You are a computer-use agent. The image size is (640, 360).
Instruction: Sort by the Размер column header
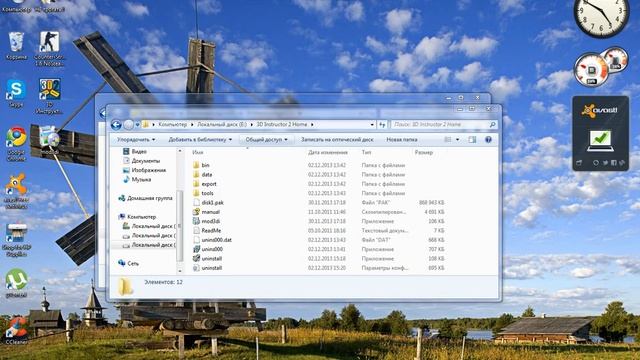[x=424, y=152]
